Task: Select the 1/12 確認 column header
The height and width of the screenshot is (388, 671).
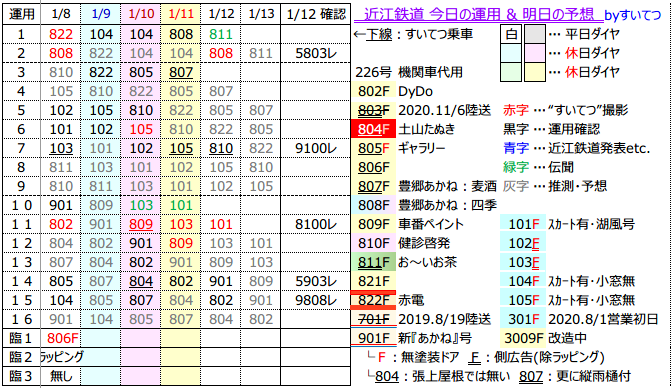Action: (x=316, y=15)
